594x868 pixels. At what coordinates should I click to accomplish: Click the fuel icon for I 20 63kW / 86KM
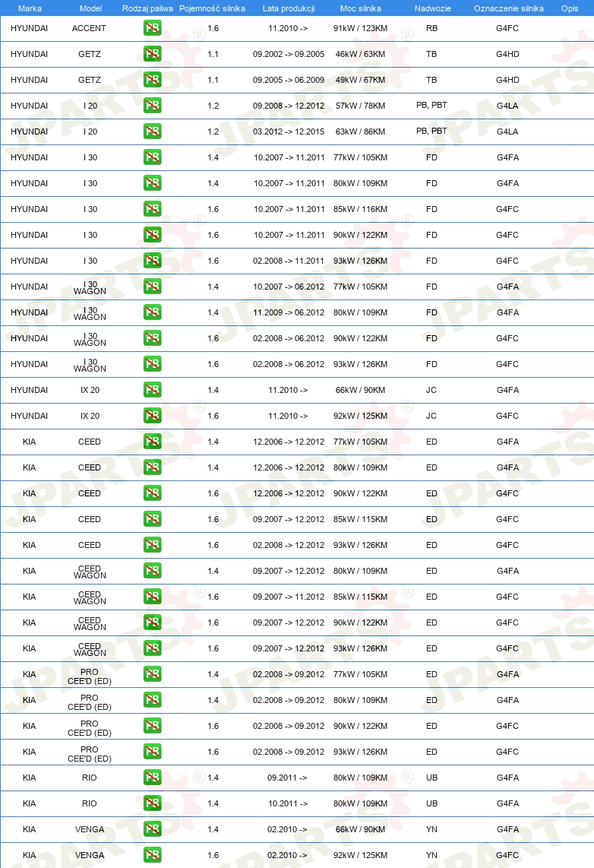(152, 131)
